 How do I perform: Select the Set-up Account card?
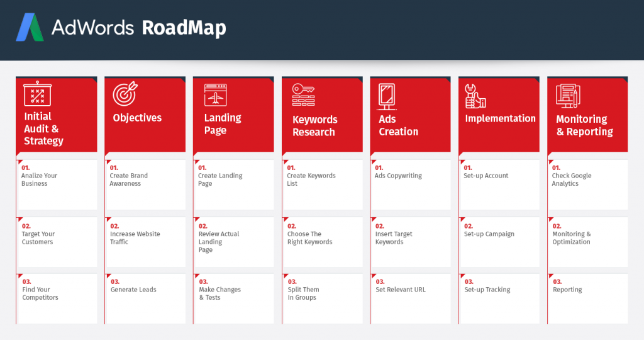click(x=499, y=185)
